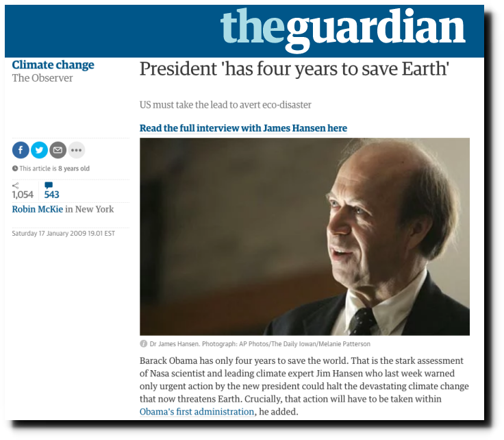504x440 pixels.
Task: Open author Robin McKie's profile
Action: click(37, 209)
